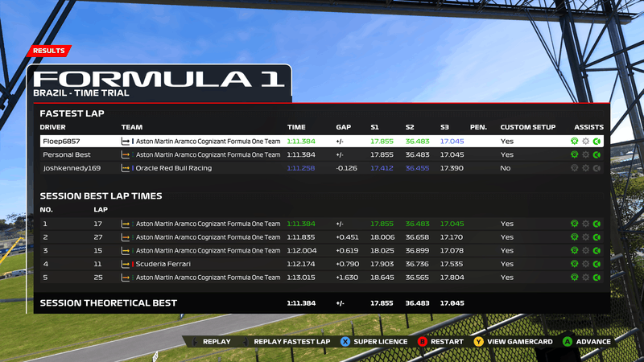Click the Fastest Lap heading

pyautogui.click(x=72, y=113)
